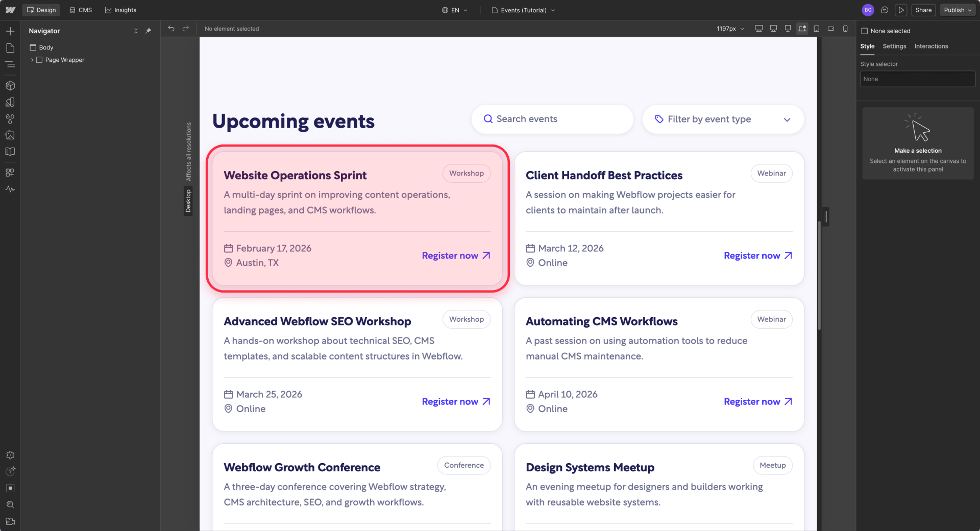Viewport: 980px width, 531px height.
Task: Redo the last action
Action: 186,29
